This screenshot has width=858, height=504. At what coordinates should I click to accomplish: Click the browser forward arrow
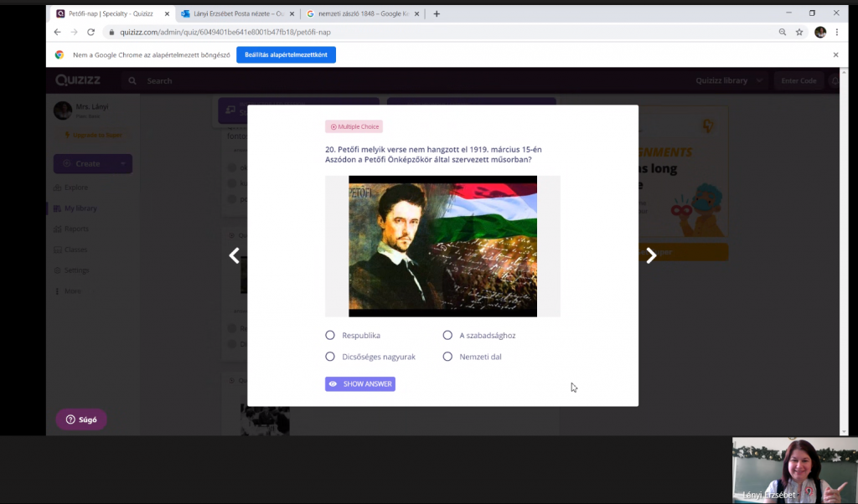(x=74, y=33)
